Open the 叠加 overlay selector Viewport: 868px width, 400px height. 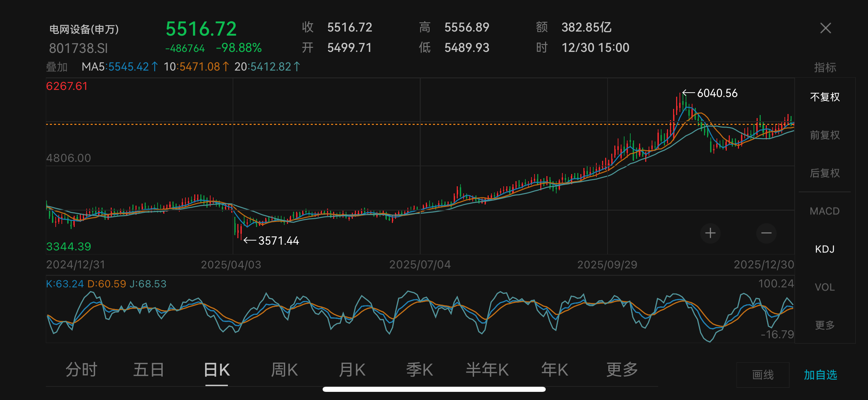(x=56, y=67)
